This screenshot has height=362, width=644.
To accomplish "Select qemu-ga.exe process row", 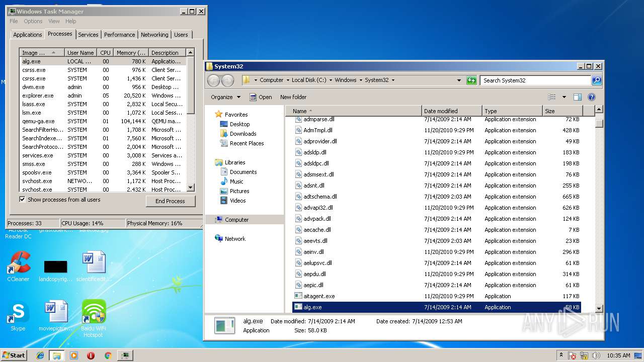I will click(103, 121).
